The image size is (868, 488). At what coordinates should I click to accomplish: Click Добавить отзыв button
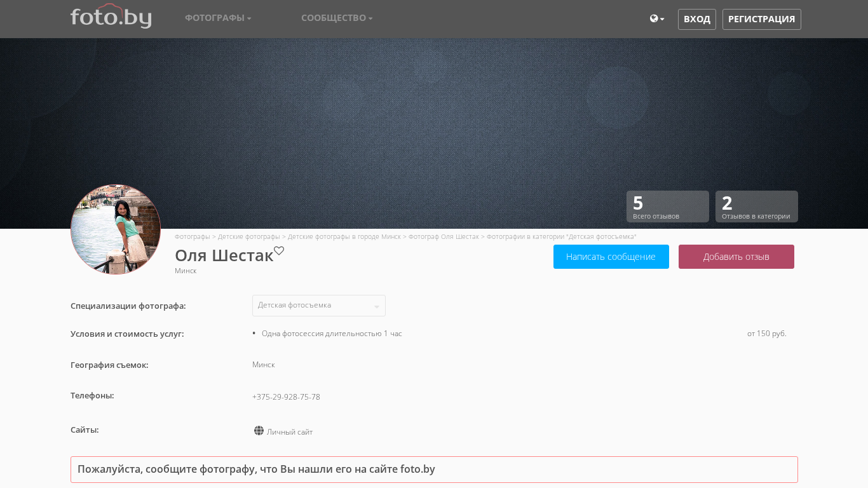tap(736, 257)
